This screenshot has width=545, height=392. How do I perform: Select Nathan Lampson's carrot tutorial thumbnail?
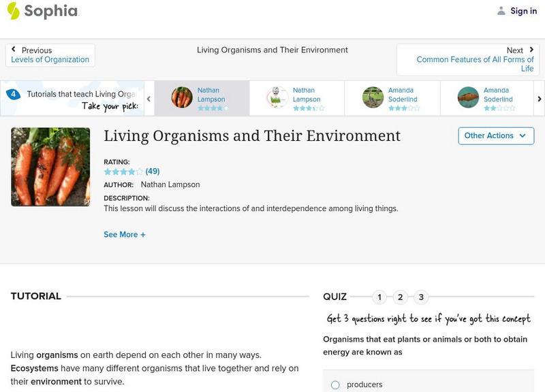(x=182, y=97)
